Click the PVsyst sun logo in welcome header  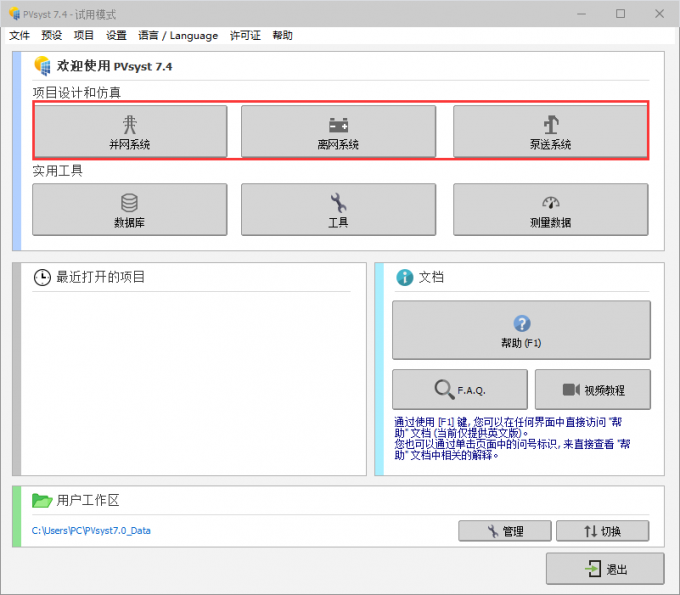coord(42,66)
